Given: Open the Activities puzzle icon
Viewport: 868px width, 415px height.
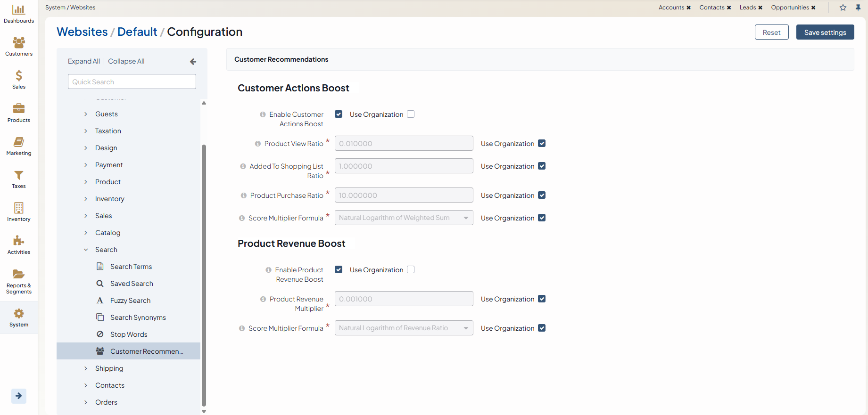Looking at the screenshot, I should (x=18, y=241).
